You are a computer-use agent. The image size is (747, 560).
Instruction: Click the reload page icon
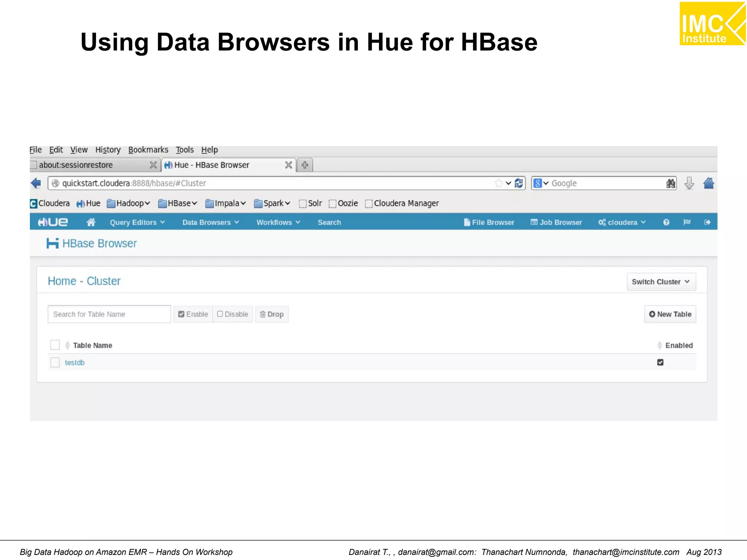click(519, 183)
